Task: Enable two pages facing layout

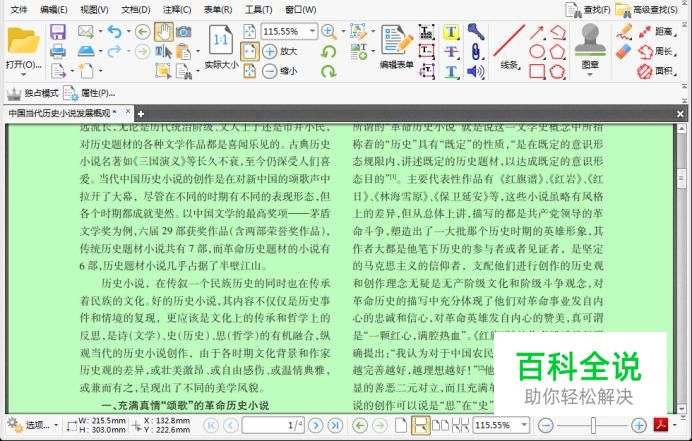Action: [440, 426]
